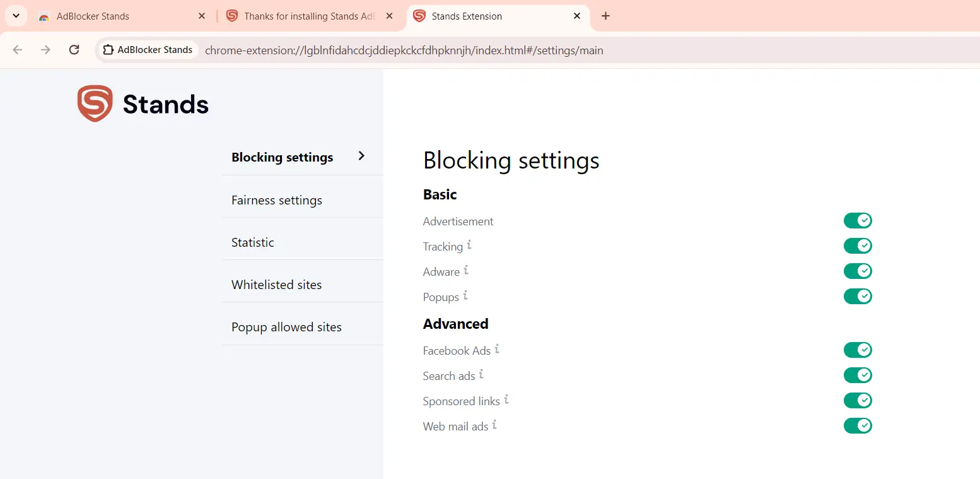Image resolution: width=980 pixels, height=479 pixels.
Task: Click the info icon next to Adware
Action: [x=466, y=270]
